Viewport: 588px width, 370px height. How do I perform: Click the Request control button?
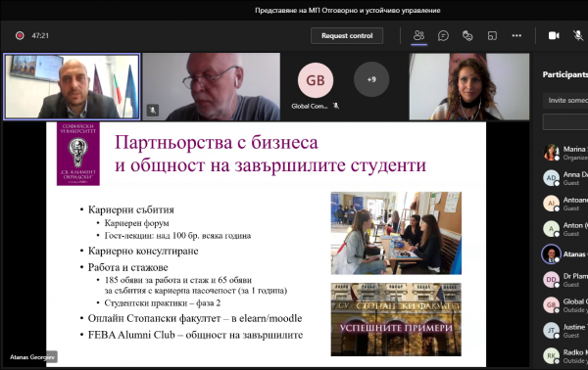click(347, 36)
